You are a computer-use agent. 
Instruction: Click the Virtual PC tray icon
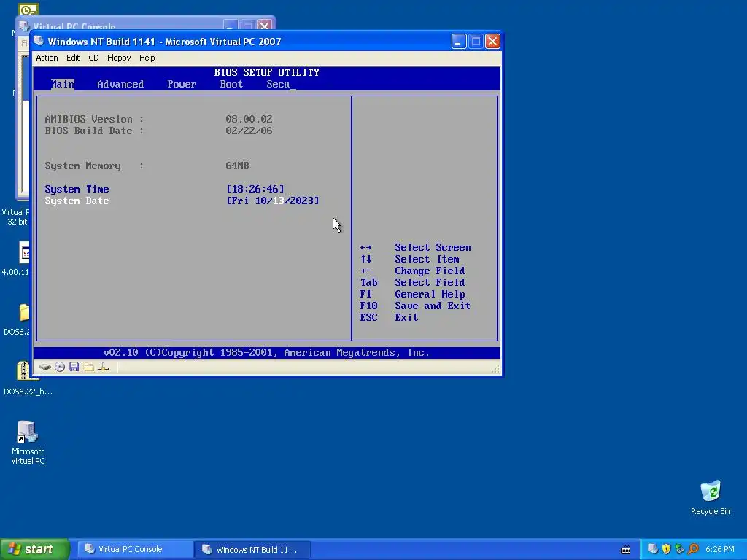(x=653, y=549)
